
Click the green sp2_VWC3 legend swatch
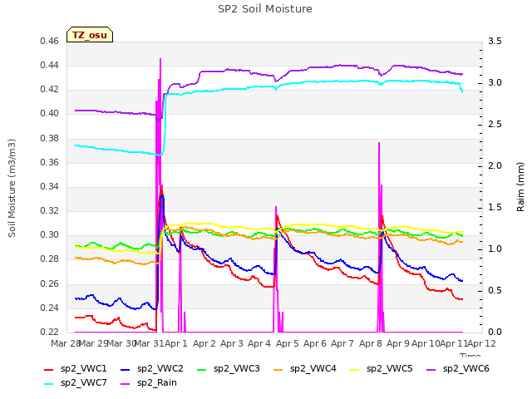[x=202, y=370]
